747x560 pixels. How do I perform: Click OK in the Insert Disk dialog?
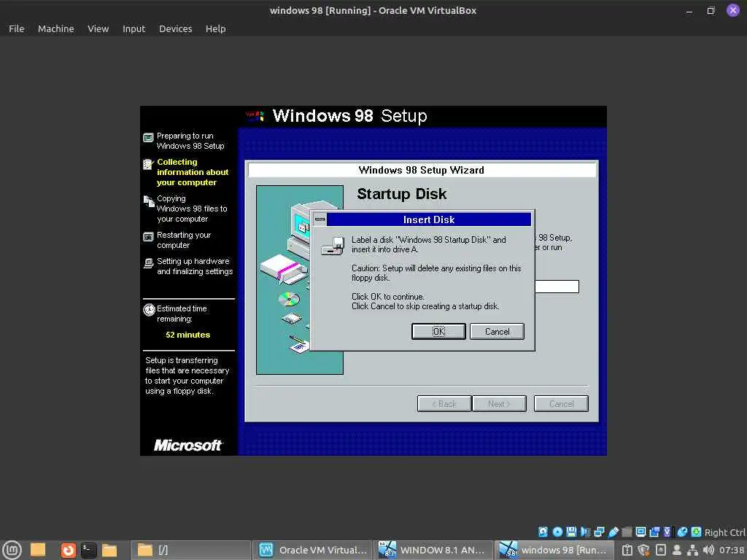438,332
